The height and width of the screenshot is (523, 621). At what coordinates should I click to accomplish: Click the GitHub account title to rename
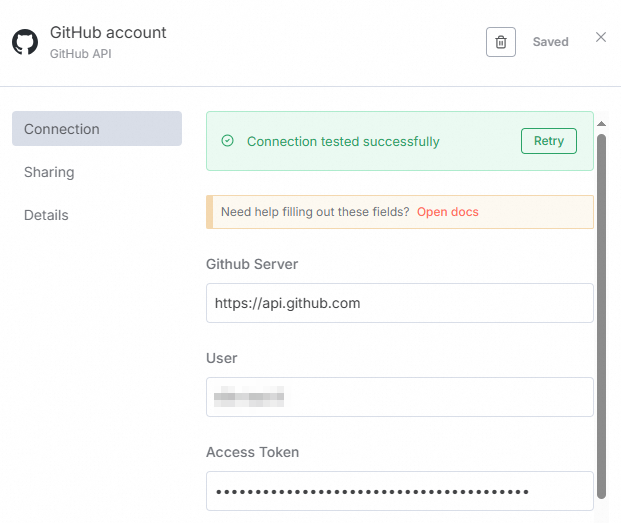108,32
